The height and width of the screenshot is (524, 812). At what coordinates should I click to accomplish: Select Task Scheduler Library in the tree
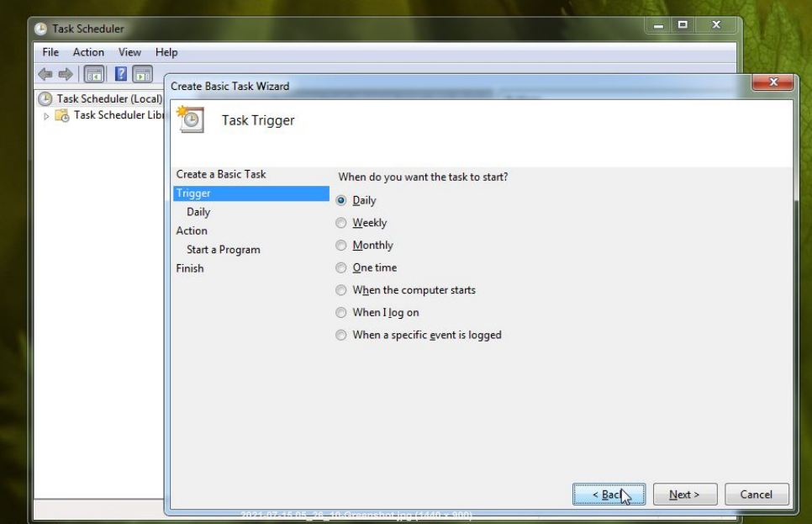[119, 115]
